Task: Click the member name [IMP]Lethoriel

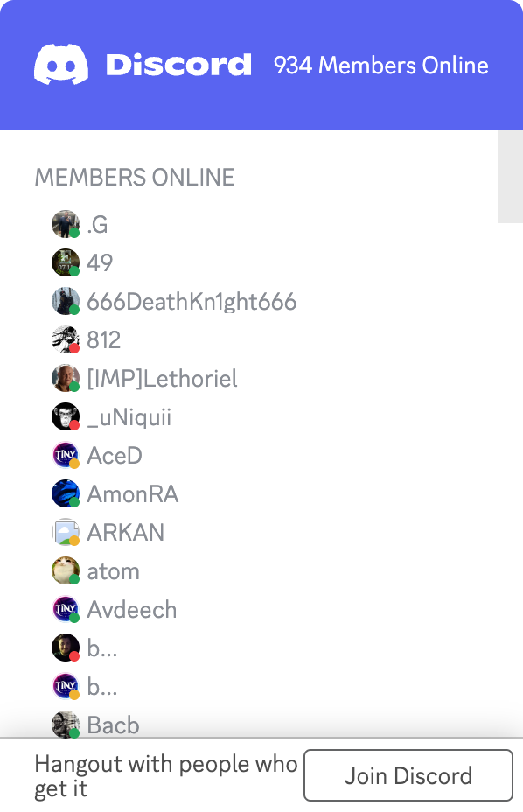Action: (162, 379)
